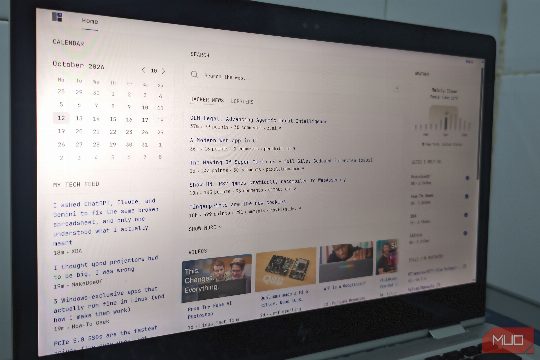The width and height of the screenshot is (540, 360).
Task: Go to next month in calendar
Action: click(x=164, y=71)
